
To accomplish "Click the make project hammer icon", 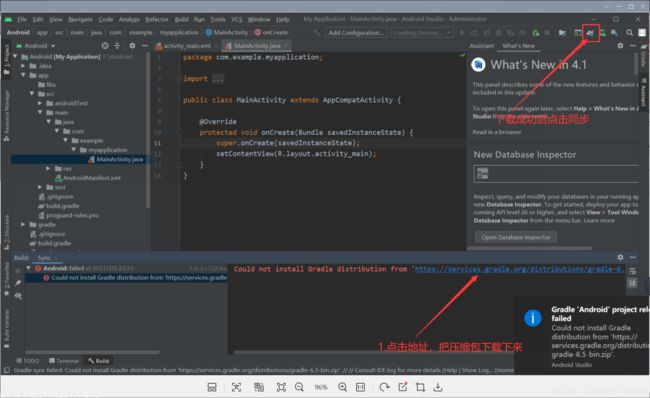I will coord(316,32).
